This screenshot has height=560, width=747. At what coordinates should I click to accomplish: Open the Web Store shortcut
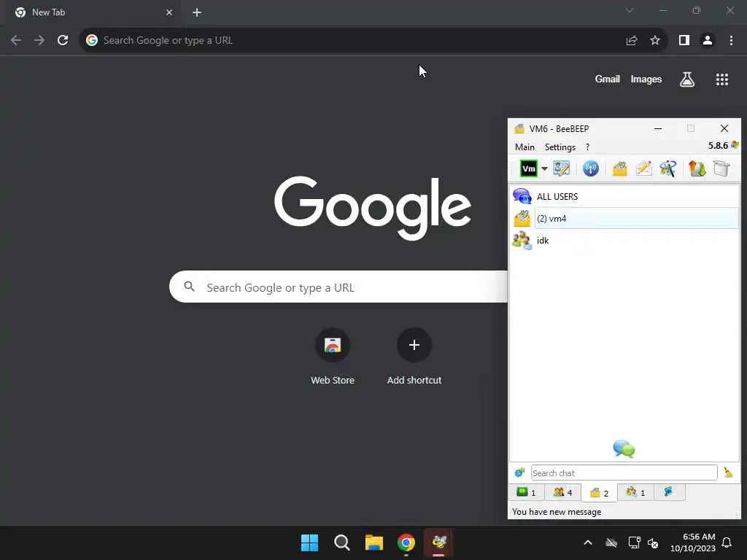333,357
